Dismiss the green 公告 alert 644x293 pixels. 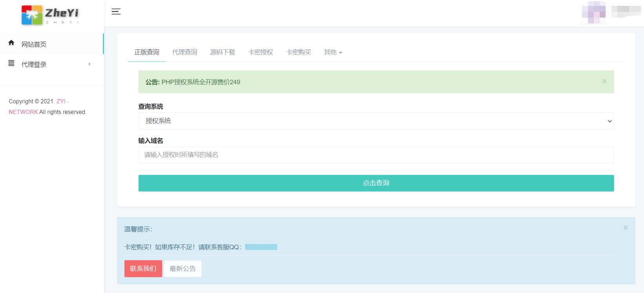[x=604, y=81]
